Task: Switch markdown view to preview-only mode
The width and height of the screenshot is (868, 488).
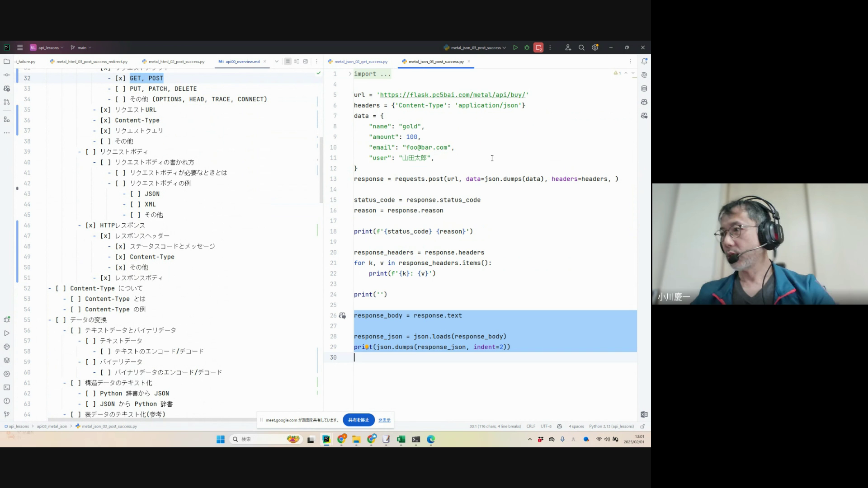Action: 306,61
